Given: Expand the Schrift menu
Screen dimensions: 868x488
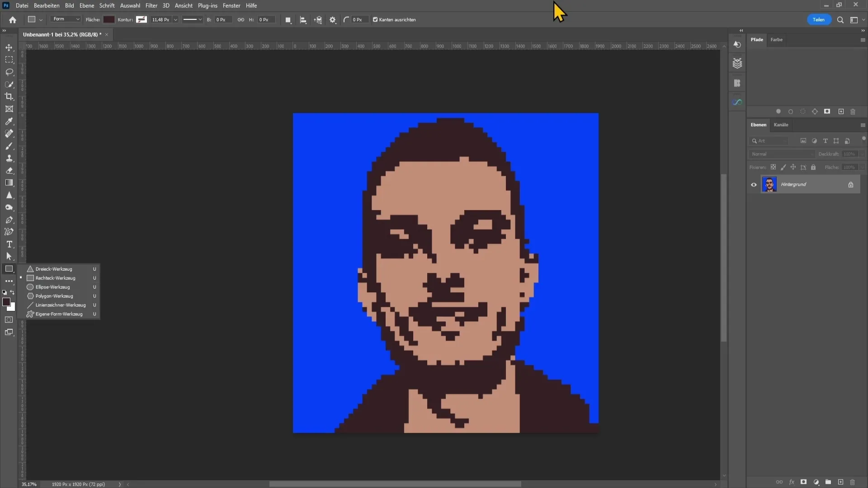Looking at the screenshot, I should tap(106, 5).
